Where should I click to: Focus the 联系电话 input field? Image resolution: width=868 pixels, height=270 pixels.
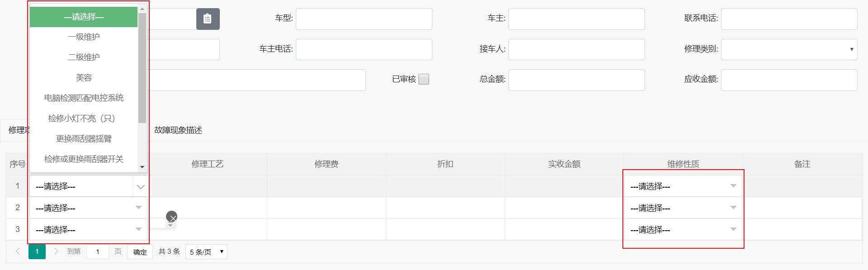point(789,19)
